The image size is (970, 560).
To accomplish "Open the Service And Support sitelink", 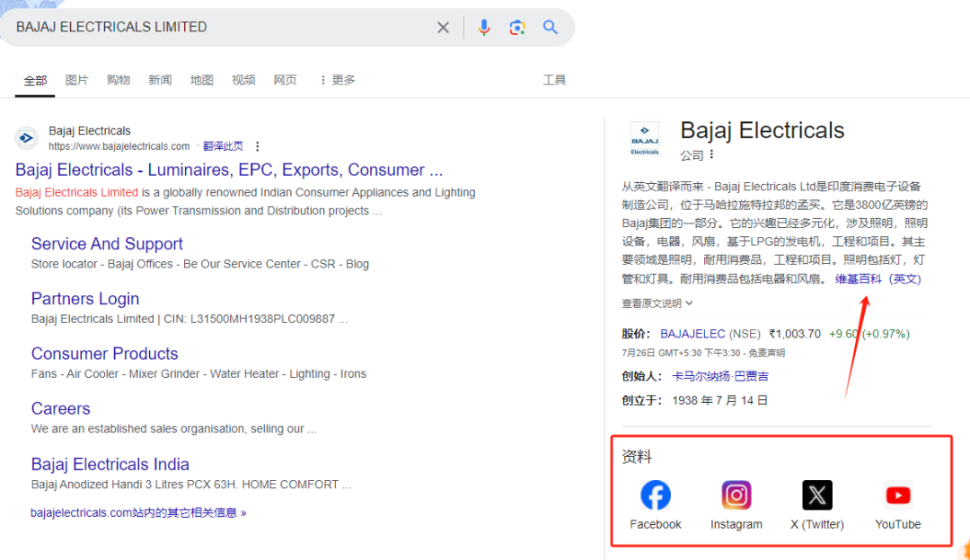I will tap(107, 243).
